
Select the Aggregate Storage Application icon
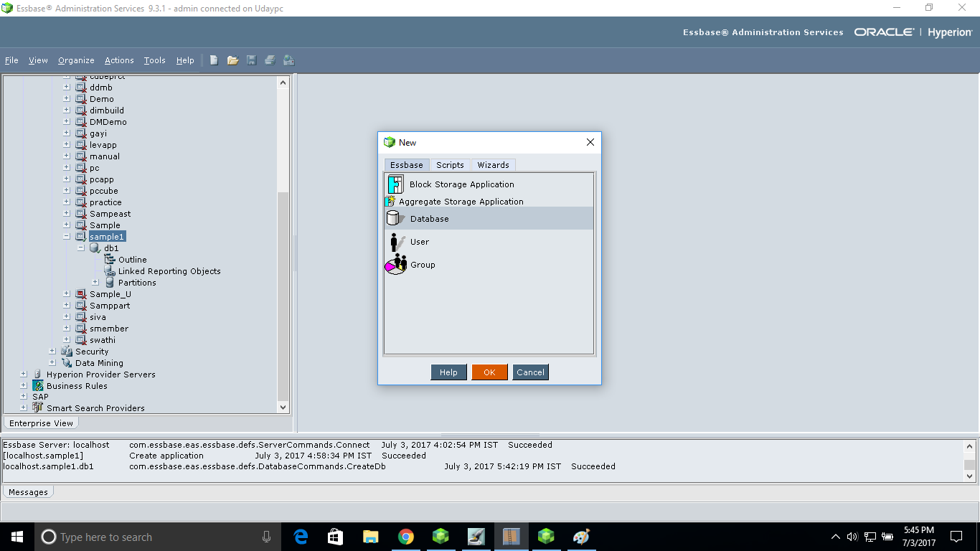395,201
